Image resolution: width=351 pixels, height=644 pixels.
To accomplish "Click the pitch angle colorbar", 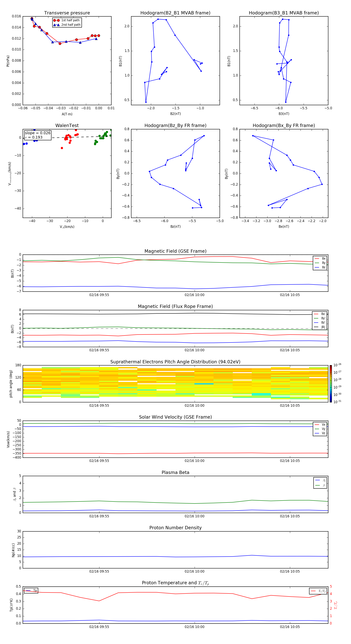I will click(331, 384).
